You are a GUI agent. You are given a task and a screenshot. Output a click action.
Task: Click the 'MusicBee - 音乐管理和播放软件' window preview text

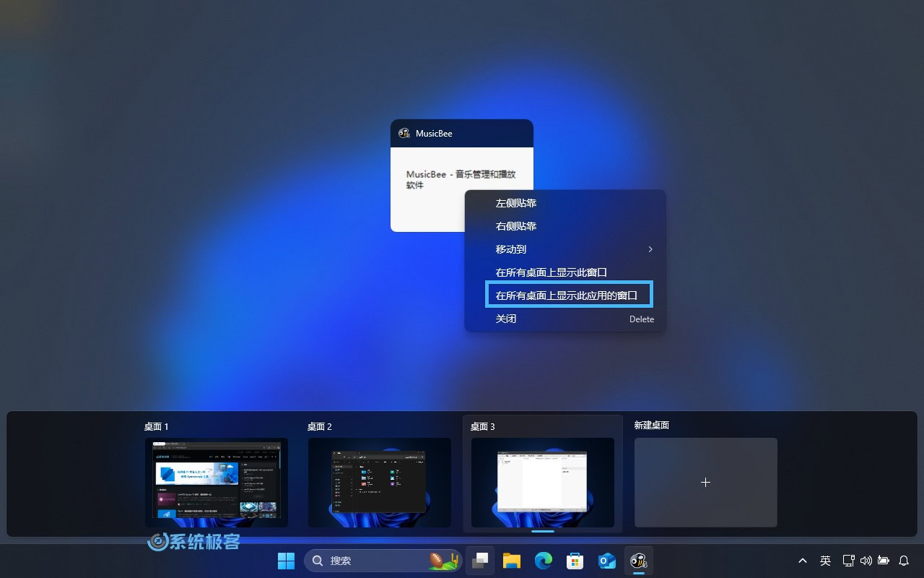461,179
